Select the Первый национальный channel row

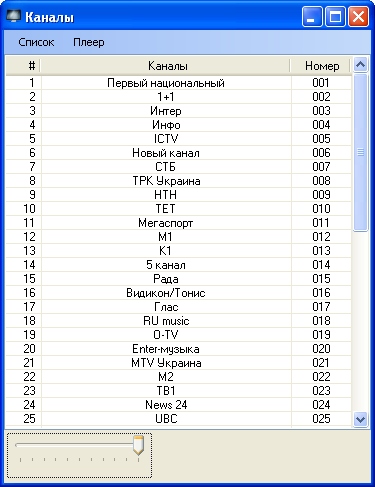point(179,83)
